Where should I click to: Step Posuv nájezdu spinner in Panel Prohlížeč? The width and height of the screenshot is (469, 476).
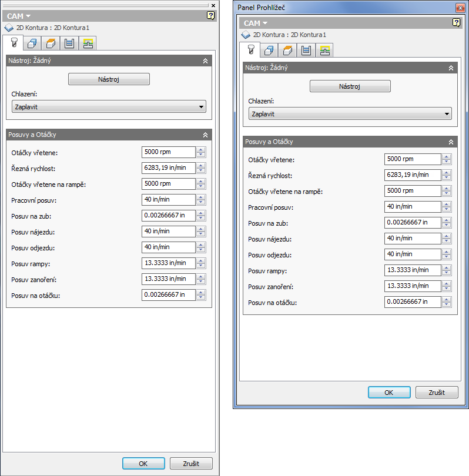point(446,239)
